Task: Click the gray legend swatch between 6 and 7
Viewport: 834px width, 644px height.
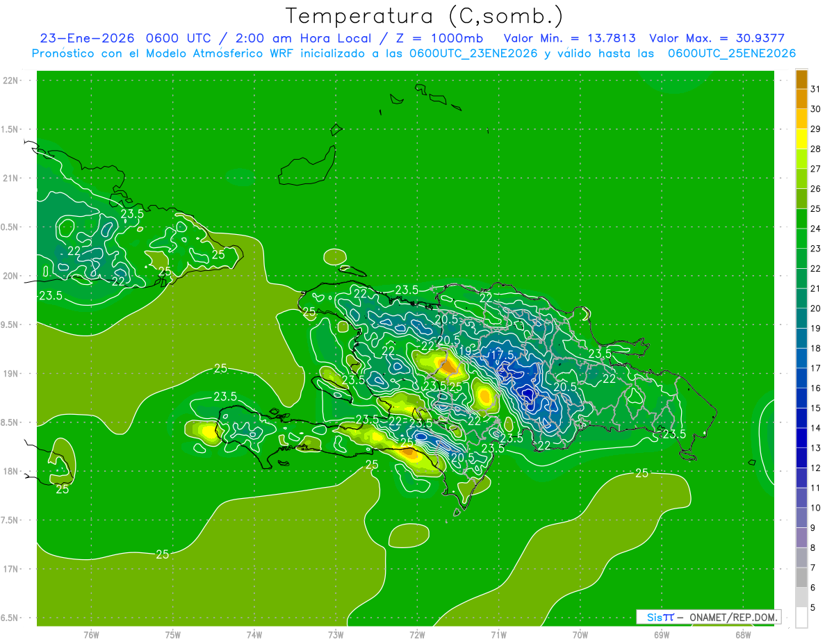Action: click(801, 577)
